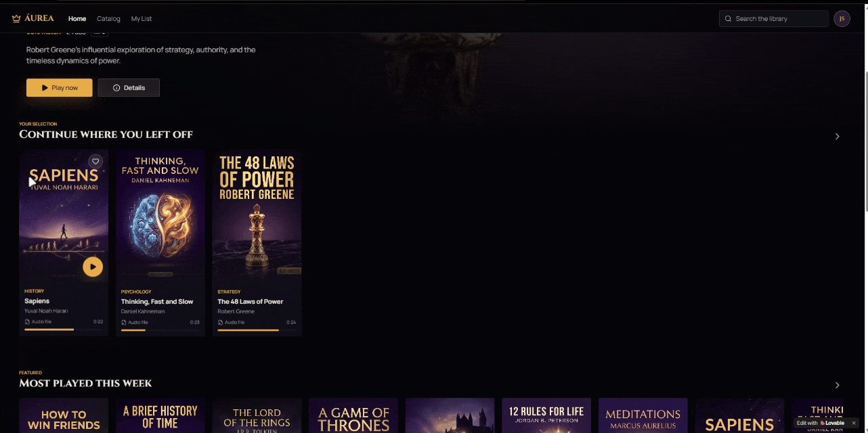Open the Sapiens cover in Continue section
The image size is (868, 433).
(x=64, y=215)
